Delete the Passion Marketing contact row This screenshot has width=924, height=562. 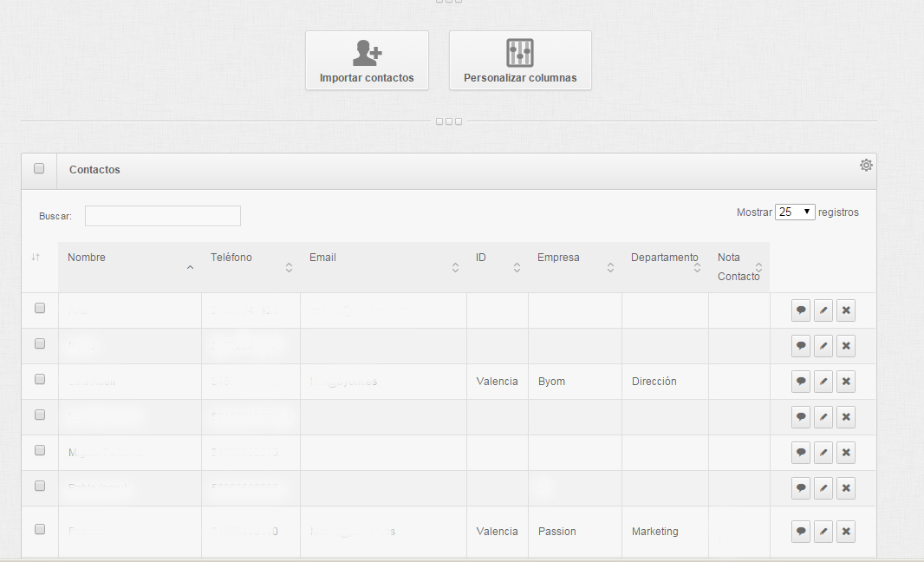pyautogui.click(x=846, y=532)
